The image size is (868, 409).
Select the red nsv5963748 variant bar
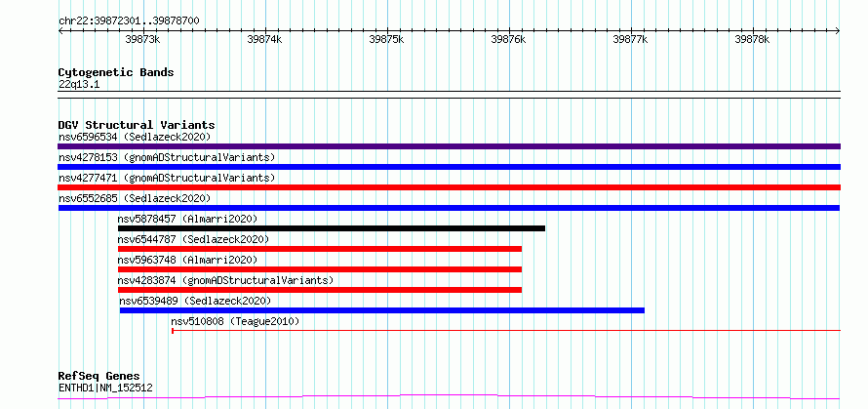(320, 269)
